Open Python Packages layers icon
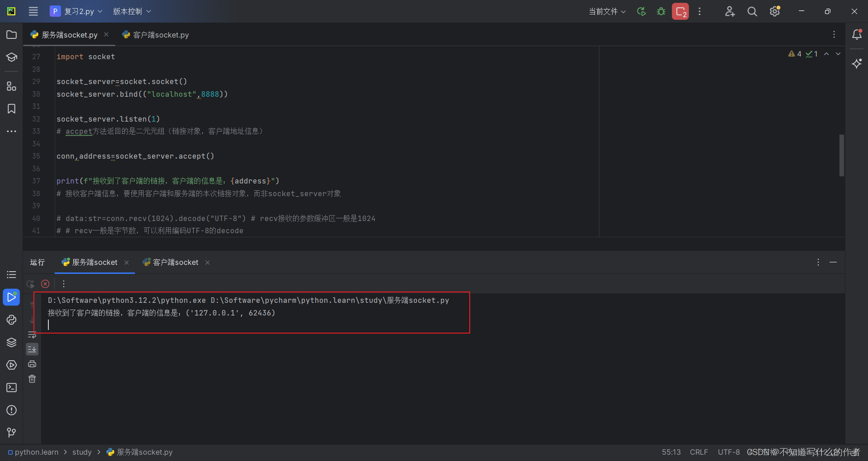 tap(12, 342)
